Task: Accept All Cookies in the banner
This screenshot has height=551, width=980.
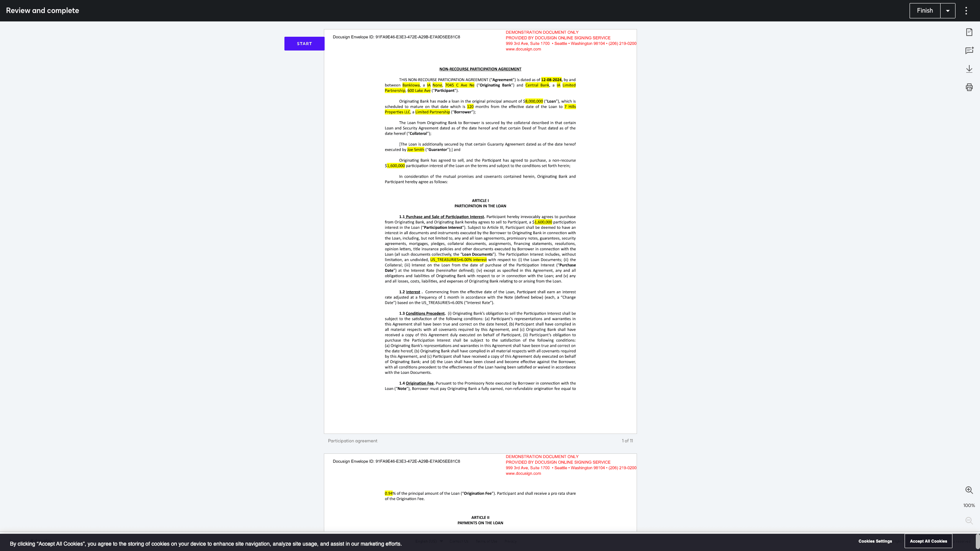Action: tap(928, 541)
